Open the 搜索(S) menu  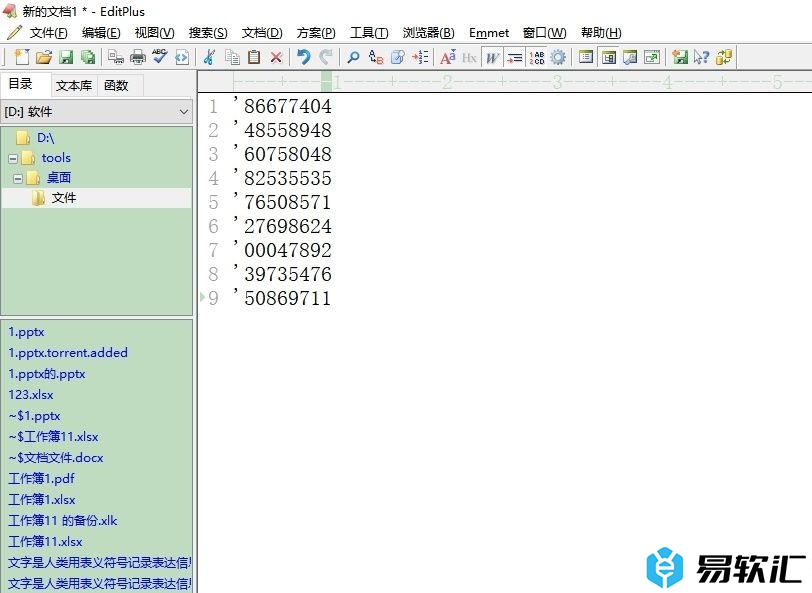[208, 33]
